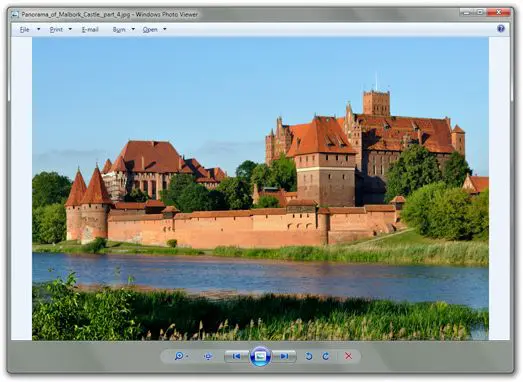523x382 pixels.
Task: Click the Open menu label
Action: click(x=150, y=30)
